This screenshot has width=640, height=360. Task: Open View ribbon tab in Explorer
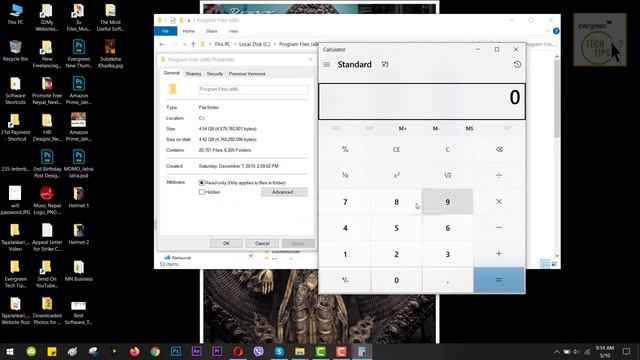[233, 31]
